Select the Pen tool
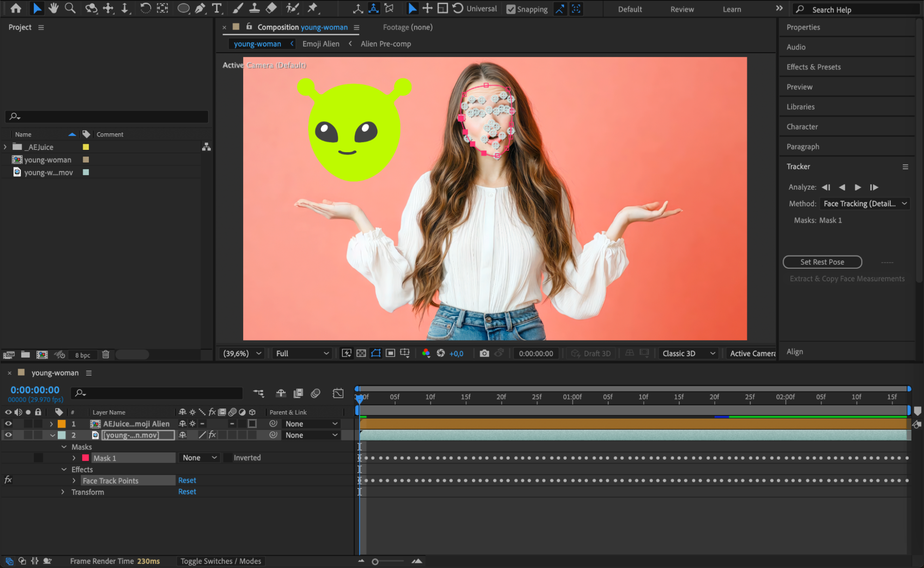This screenshot has width=924, height=568. tap(200, 8)
